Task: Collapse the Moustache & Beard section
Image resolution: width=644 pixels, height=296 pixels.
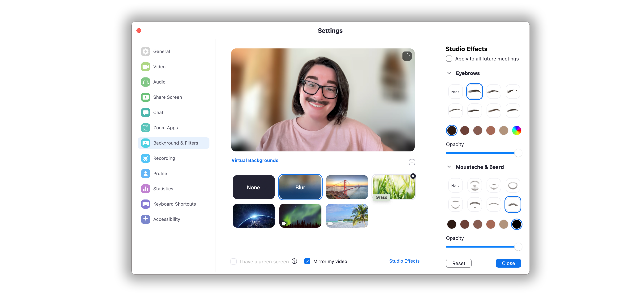Action: (x=449, y=167)
